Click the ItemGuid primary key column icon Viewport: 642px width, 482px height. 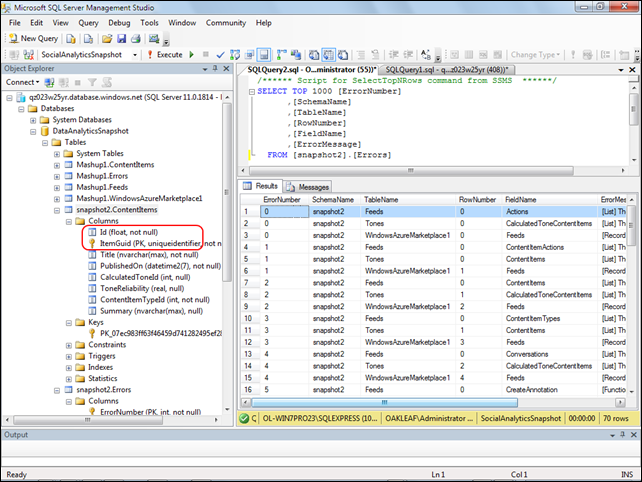[91, 243]
